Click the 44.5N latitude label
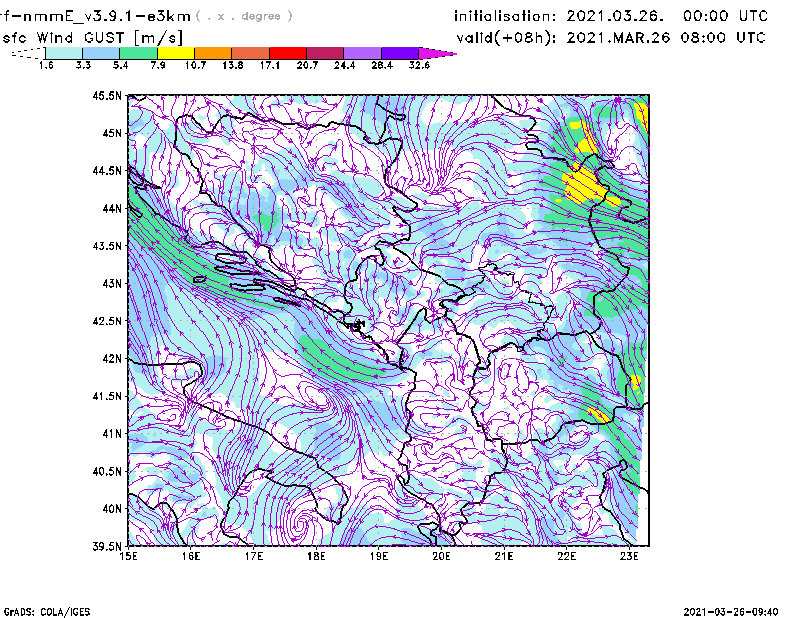 coord(108,170)
